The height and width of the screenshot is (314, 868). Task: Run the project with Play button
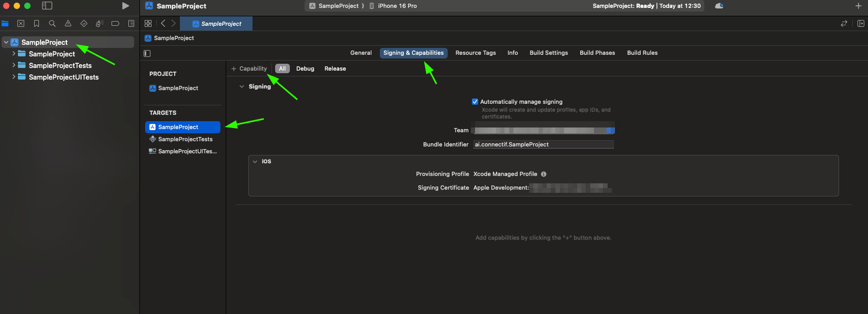click(125, 6)
